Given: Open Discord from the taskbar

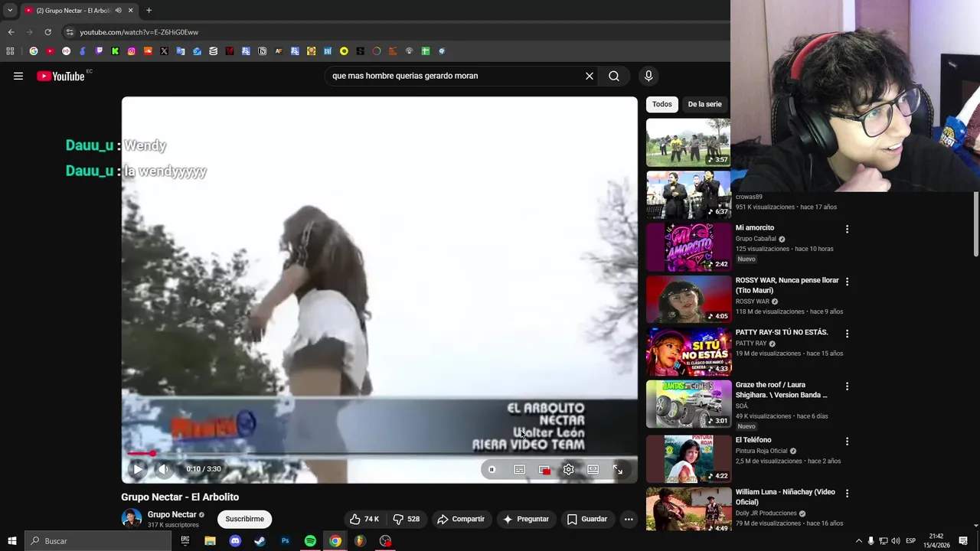Looking at the screenshot, I should click(235, 541).
